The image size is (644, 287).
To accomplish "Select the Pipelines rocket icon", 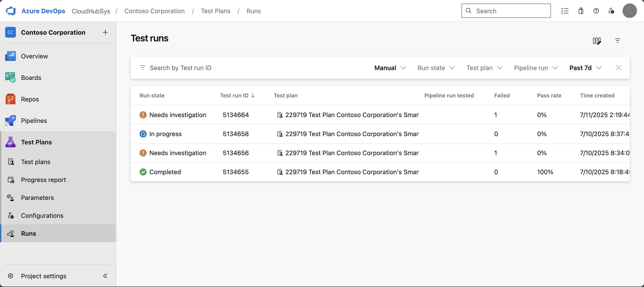I will [x=10, y=120].
